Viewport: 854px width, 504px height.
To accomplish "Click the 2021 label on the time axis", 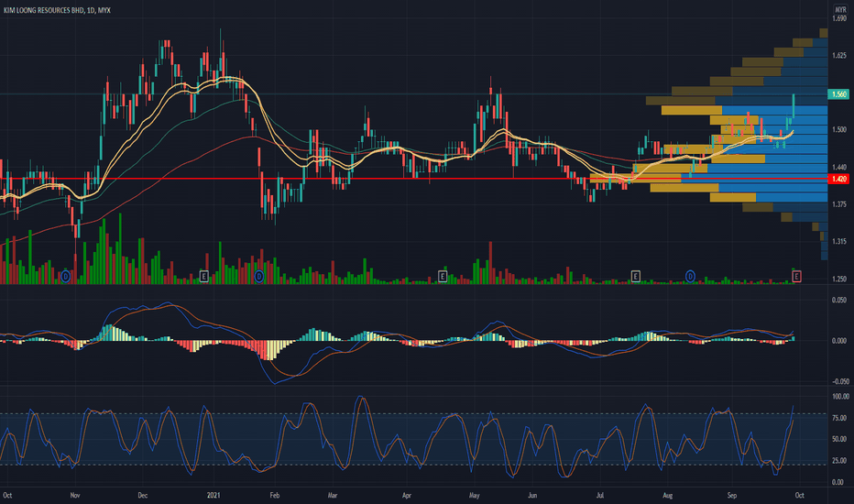I will click(x=213, y=495).
